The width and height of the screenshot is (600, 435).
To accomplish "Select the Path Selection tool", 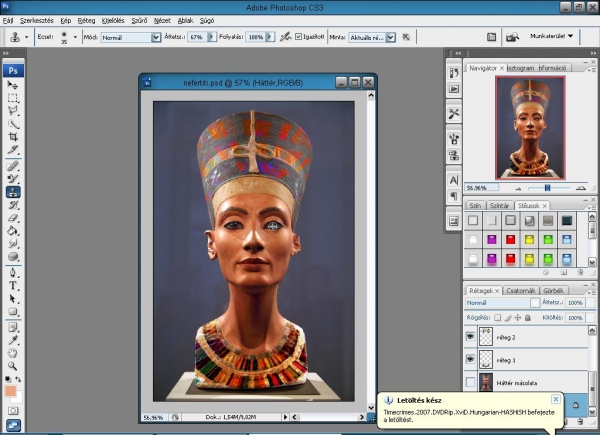I will coord(13,298).
